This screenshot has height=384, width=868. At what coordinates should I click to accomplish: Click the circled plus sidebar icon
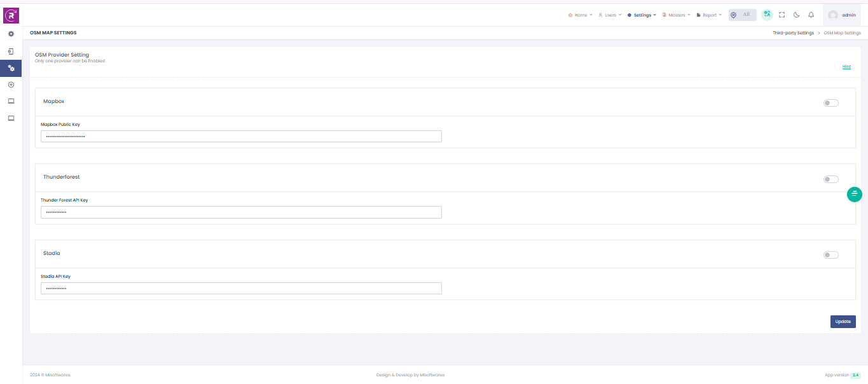[x=11, y=85]
